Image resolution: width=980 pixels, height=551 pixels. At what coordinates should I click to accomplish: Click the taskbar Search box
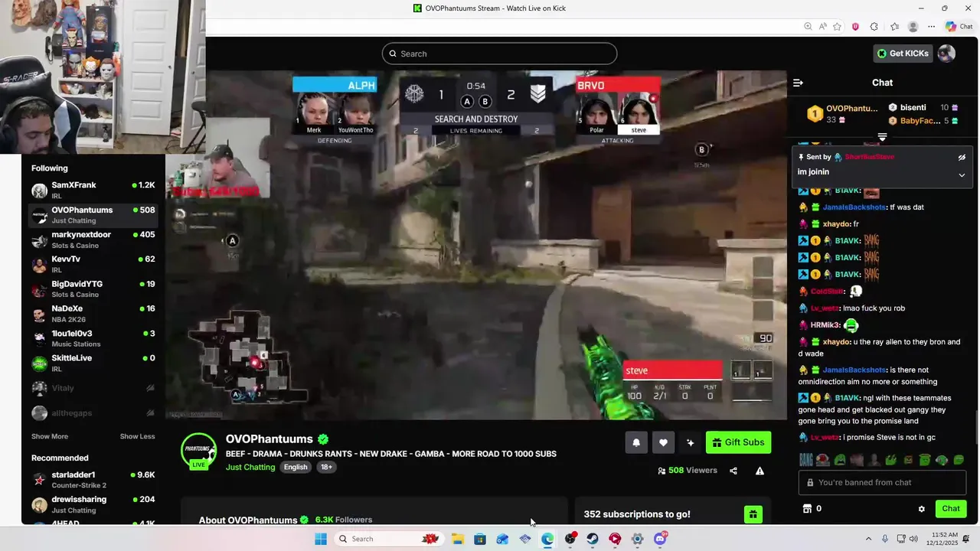coord(389,539)
